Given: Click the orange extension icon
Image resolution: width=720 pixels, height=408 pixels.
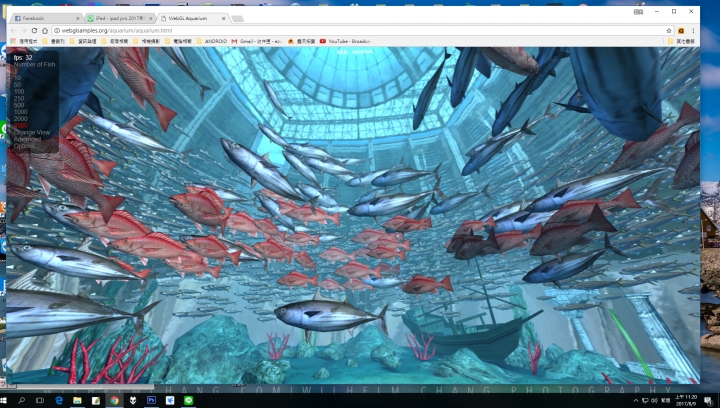Looking at the screenshot, I should tap(681, 30).
